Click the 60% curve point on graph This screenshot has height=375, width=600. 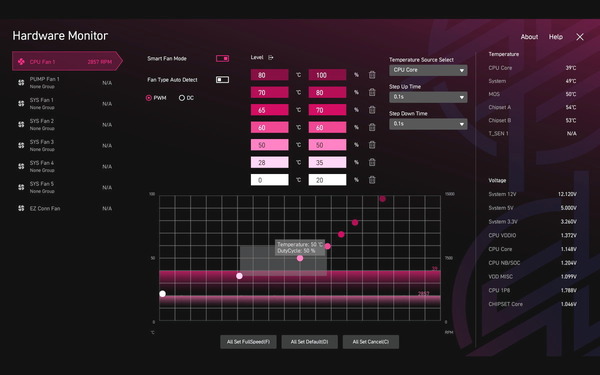pos(328,246)
